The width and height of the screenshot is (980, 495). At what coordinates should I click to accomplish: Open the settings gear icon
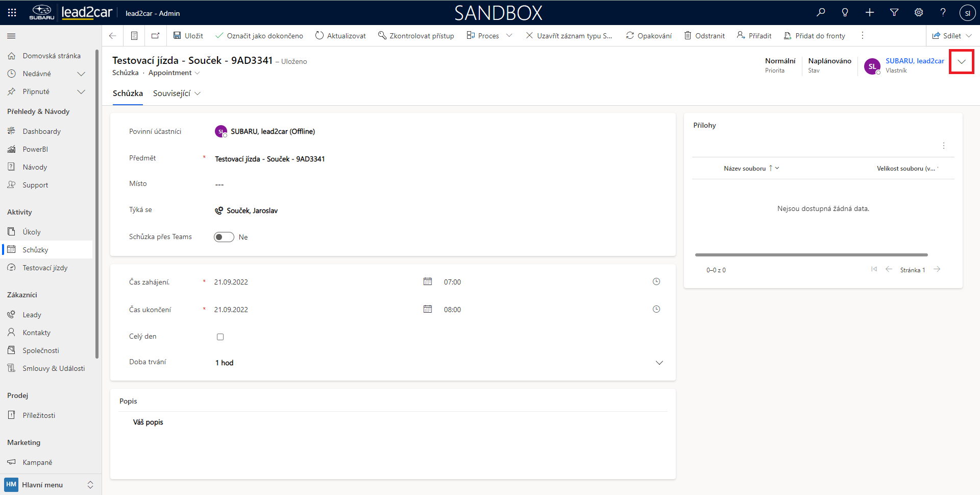coord(919,12)
